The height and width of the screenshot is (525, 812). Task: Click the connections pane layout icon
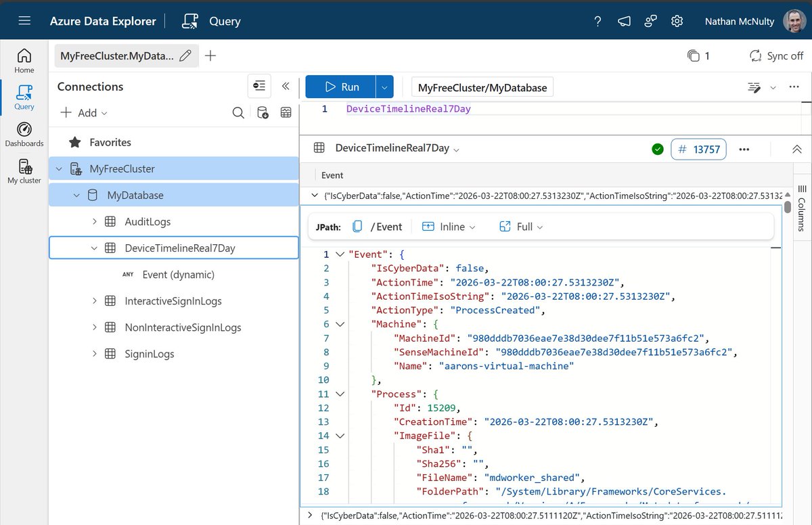[259, 86]
